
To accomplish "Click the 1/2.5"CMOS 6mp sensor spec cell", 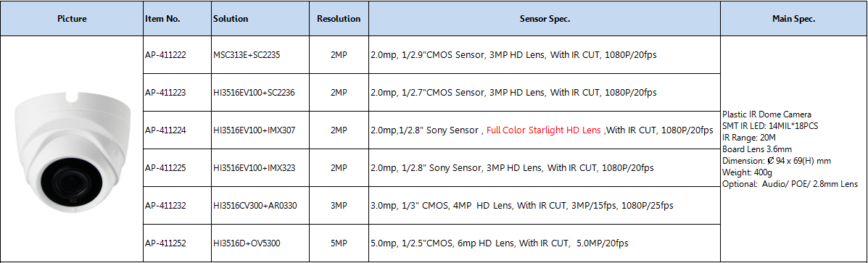I will (x=545, y=243).
